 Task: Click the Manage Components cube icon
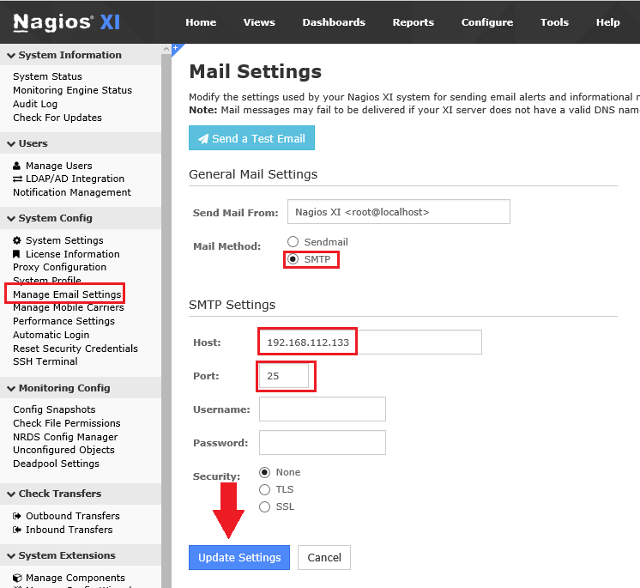(x=17, y=578)
